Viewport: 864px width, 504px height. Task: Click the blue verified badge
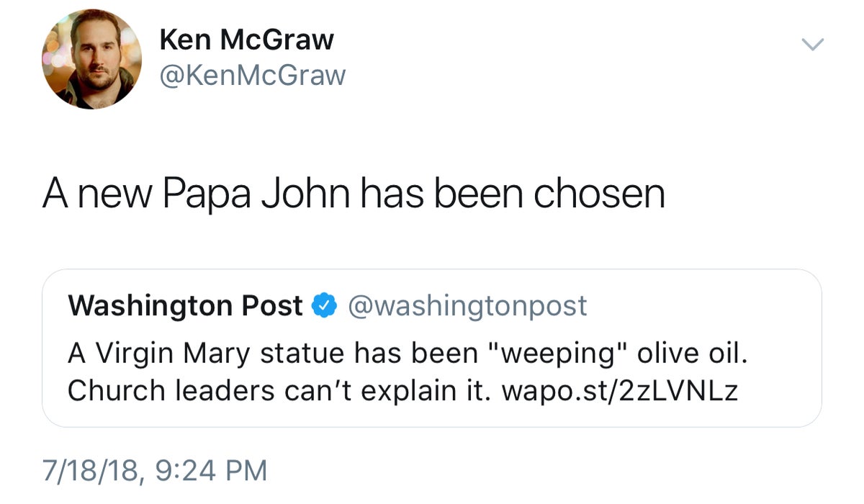[325, 306]
